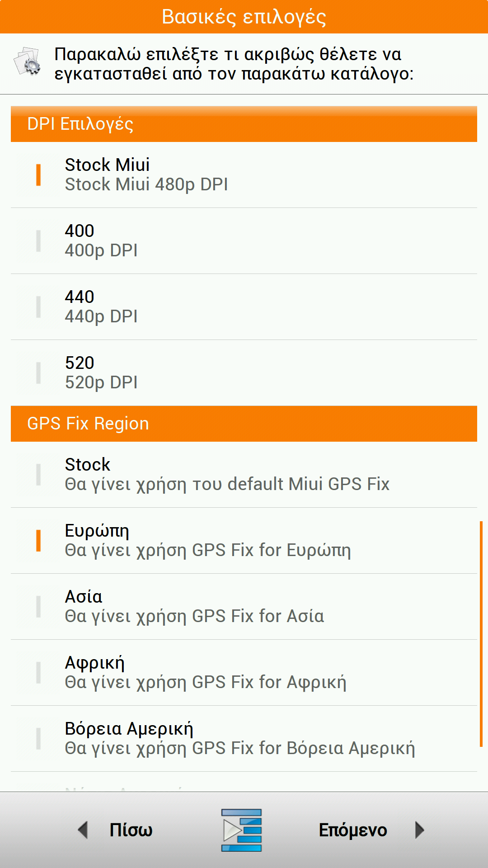Select the 400p DPI radio option
Viewport: 488px width, 868px height.
(x=244, y=241)
